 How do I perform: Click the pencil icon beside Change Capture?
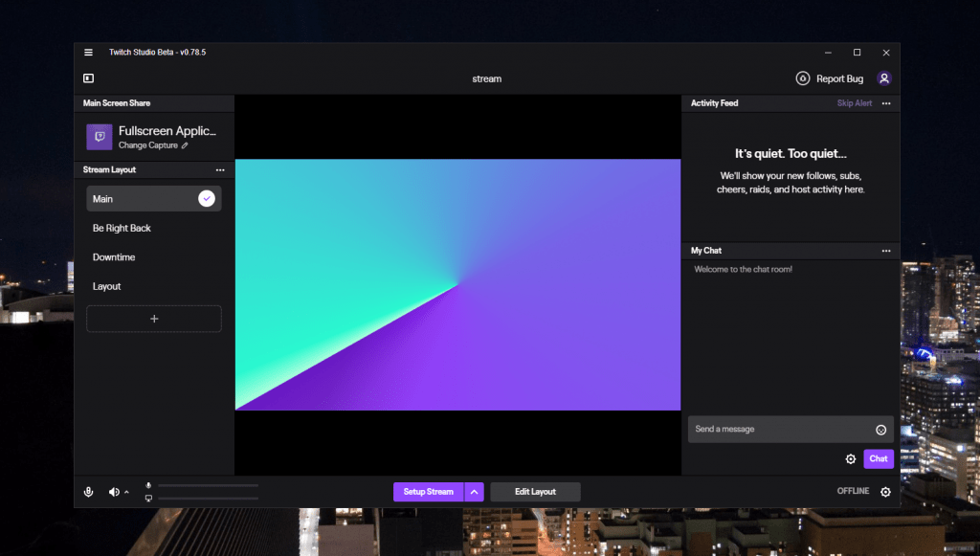pyautogui.click(x=185, y=146)
